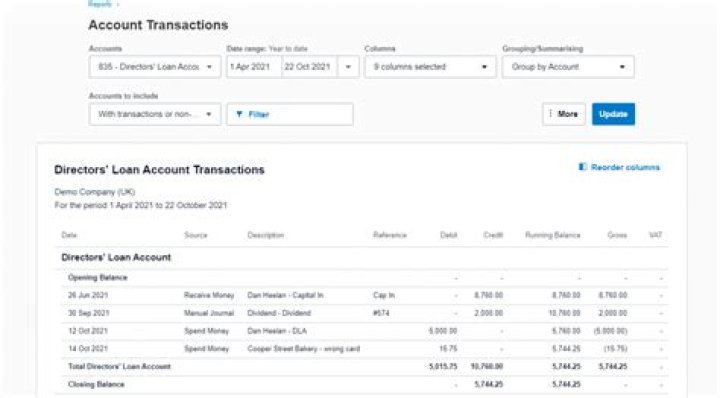Image resolution: width=720 pixels, height=398 pixels.
Task: Click the funnel Filter icon
Action: [239, 114]
